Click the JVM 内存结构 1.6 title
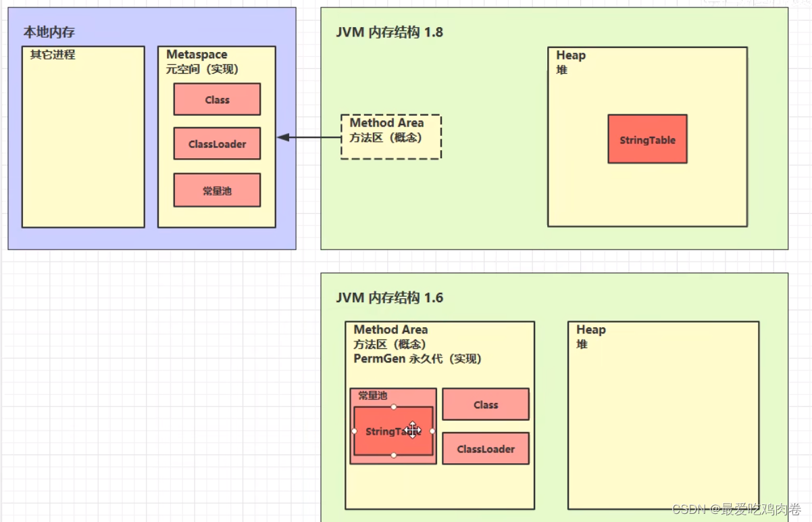Screen dimensions: 812x522 tap(390, 298)
